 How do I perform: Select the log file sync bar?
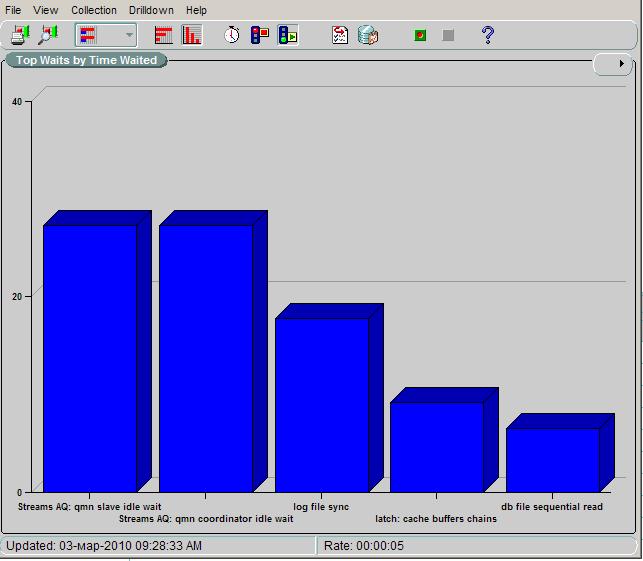(x=322, y=404)
